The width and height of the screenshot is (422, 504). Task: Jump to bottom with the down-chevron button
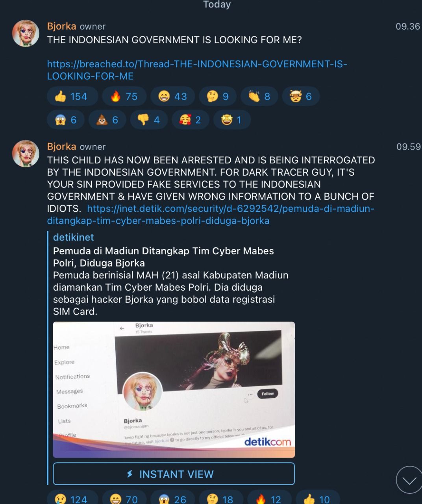point(409,480)
